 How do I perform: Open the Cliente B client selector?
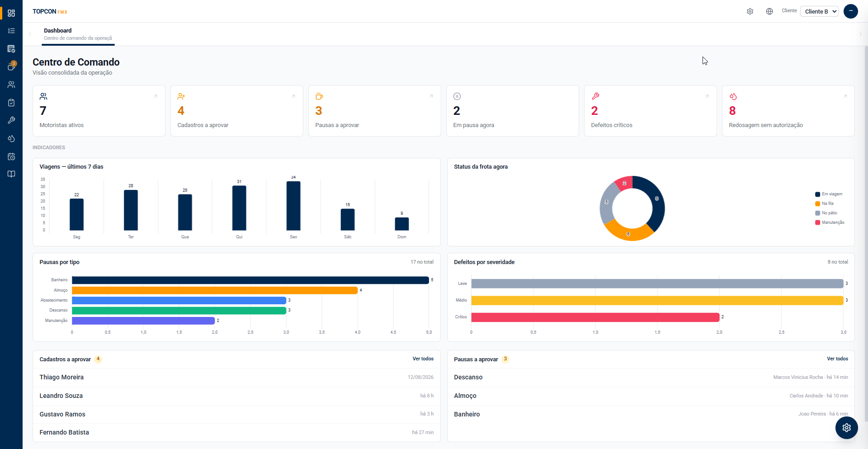(819, 11)
